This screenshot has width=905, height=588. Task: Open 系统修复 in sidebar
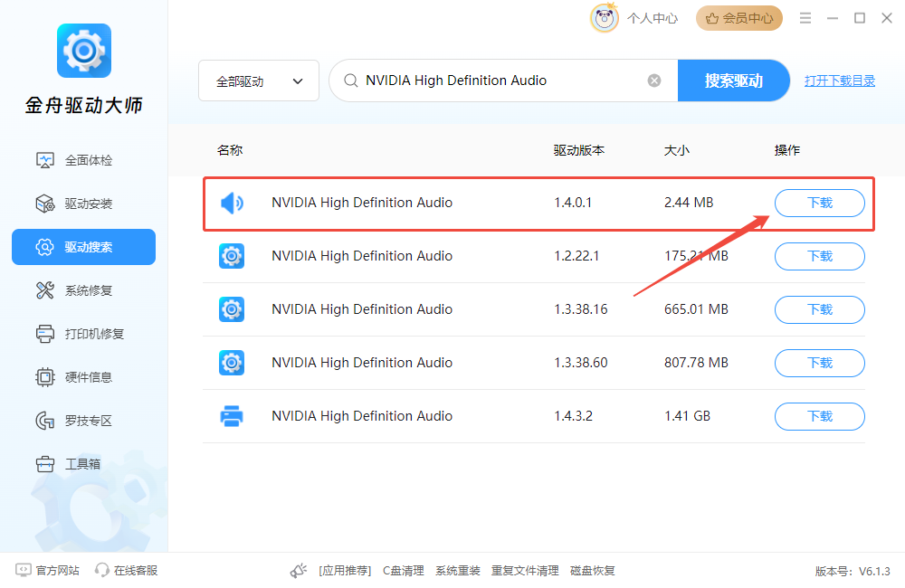pyautogui.click(x=83, y=290)
